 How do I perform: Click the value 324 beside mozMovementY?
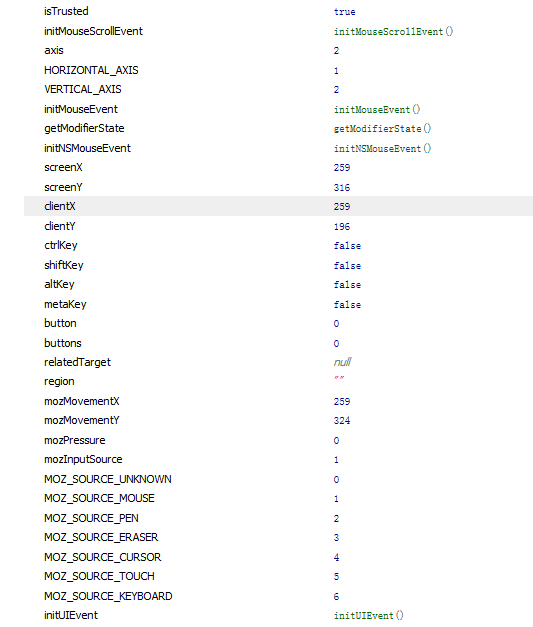tap(342, 421)
